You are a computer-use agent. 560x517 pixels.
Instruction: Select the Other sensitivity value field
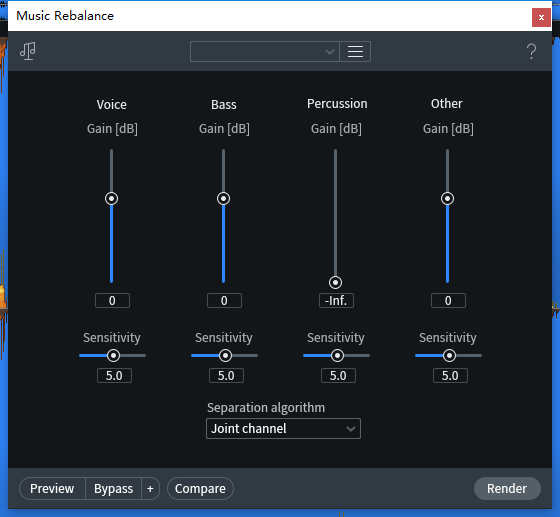(450, 376)
